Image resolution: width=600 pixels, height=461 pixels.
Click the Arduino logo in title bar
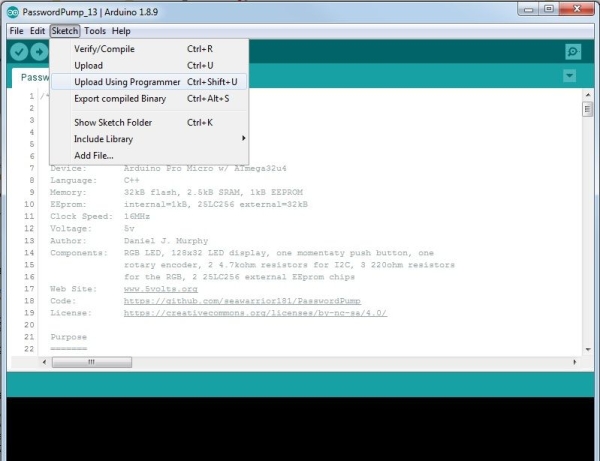pyautogui.click(x=13, y=12)
